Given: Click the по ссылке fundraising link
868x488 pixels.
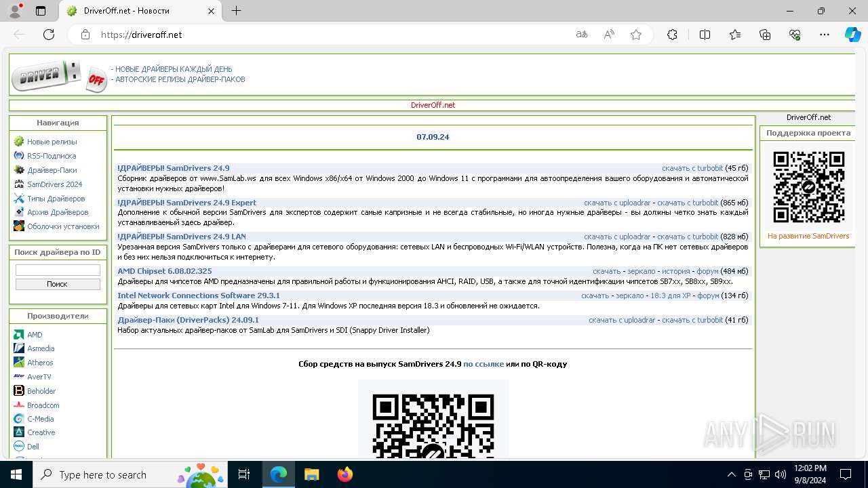Looking at the screenshot, I should coord(484,364).
